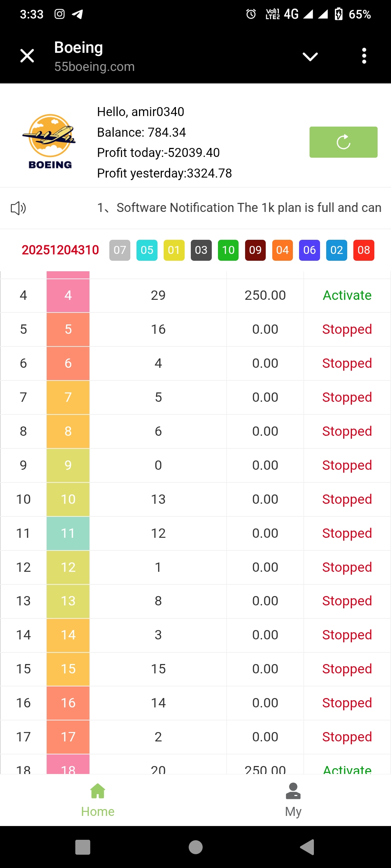
Task: Tap the green refresh balance icon
Action: 343,142
